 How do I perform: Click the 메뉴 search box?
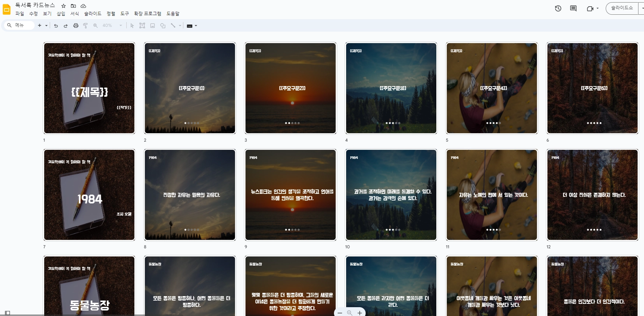click(19, 25)
